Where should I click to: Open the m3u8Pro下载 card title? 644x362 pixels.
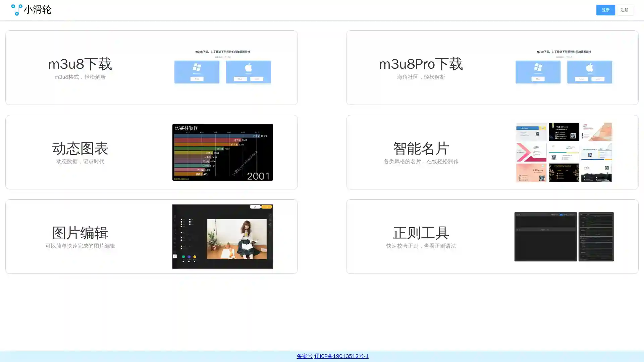click(x=421, y=64)
